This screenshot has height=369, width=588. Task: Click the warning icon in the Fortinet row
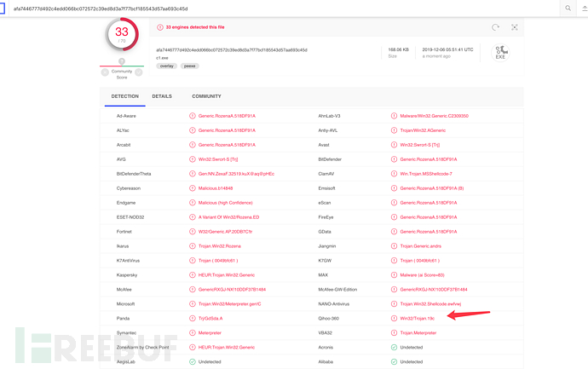[x=193, y=232]
